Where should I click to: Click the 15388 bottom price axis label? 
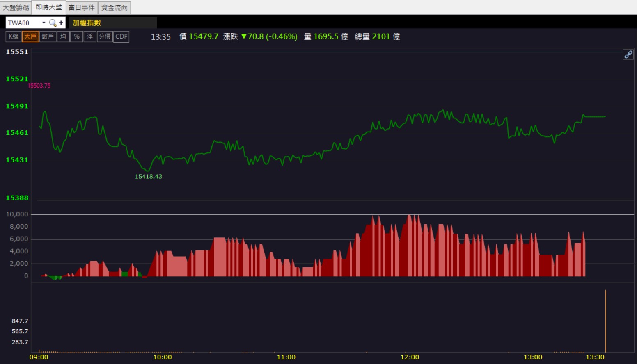pyautogui.click(x=17, y=198)
